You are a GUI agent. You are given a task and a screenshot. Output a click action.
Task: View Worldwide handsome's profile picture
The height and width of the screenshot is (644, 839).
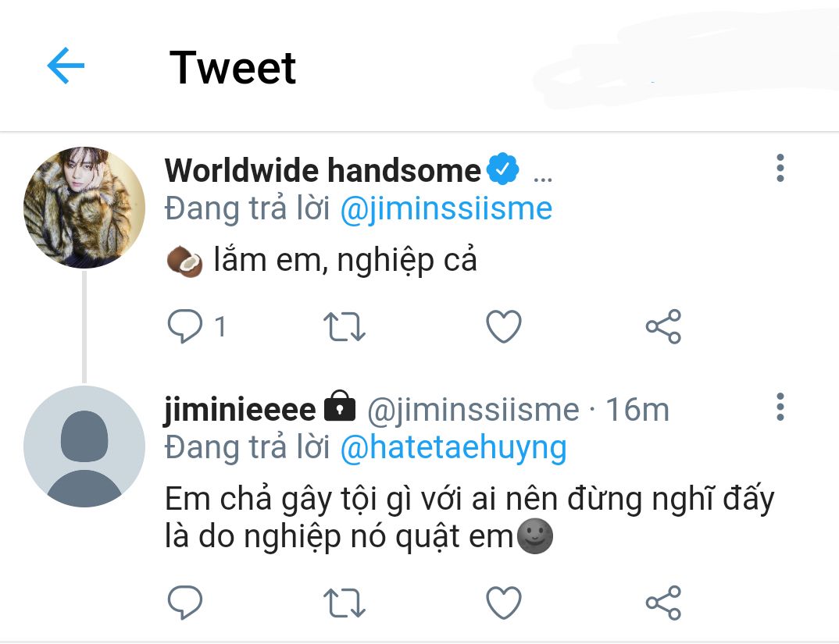tap(84, 207)
